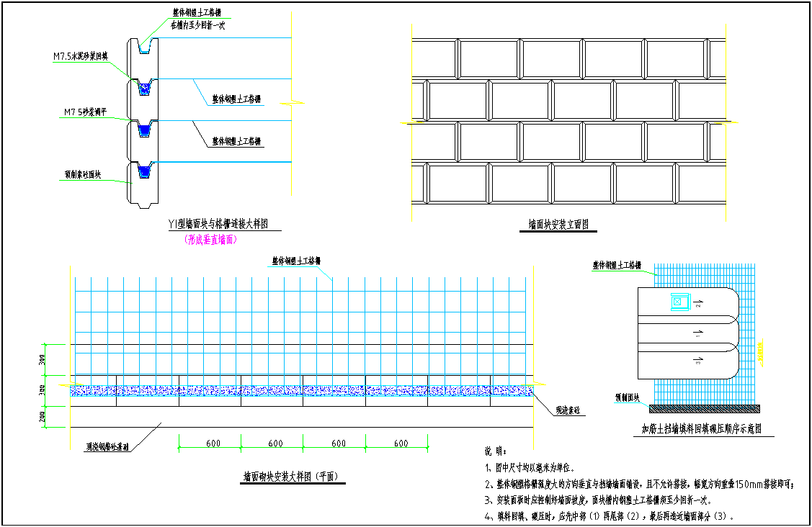The height and width of the screenshot is (527, 812).
Task: Select the 'M7.5砂浆调平' leader text
Action: 85,112
